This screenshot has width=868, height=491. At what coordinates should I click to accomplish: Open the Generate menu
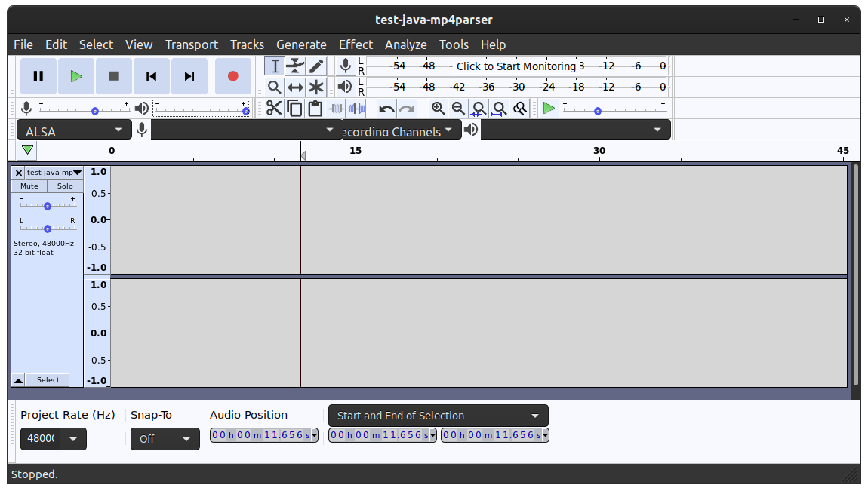coord(301,44)
